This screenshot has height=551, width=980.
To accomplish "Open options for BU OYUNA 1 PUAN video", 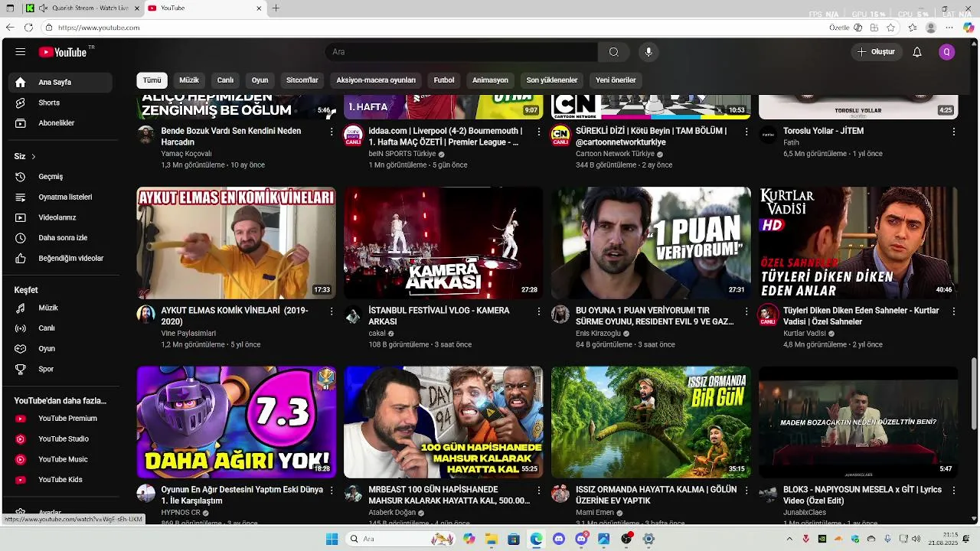I will (746, 311).
